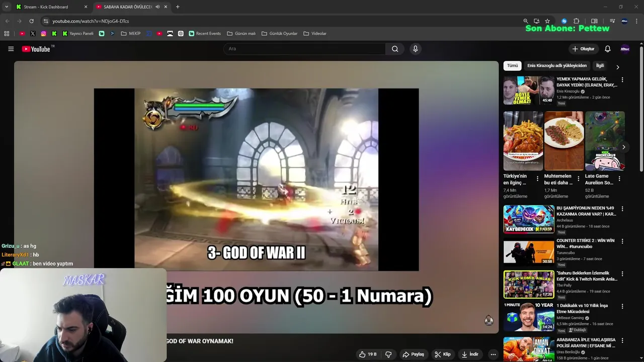This screenshot has width=644, height=362.
Task: Open Chrome zoom magnifier in address bar
Action: 526,21
